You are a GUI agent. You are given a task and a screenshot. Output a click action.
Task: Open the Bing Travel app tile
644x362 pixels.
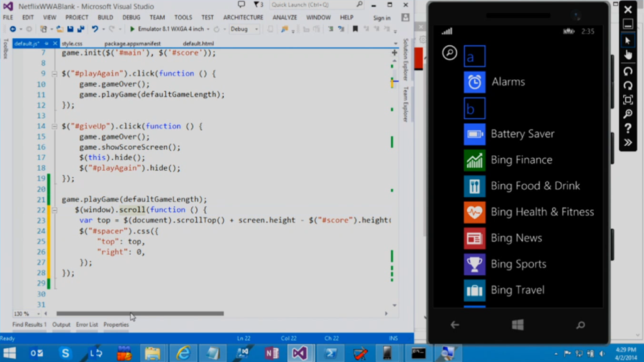474,290
